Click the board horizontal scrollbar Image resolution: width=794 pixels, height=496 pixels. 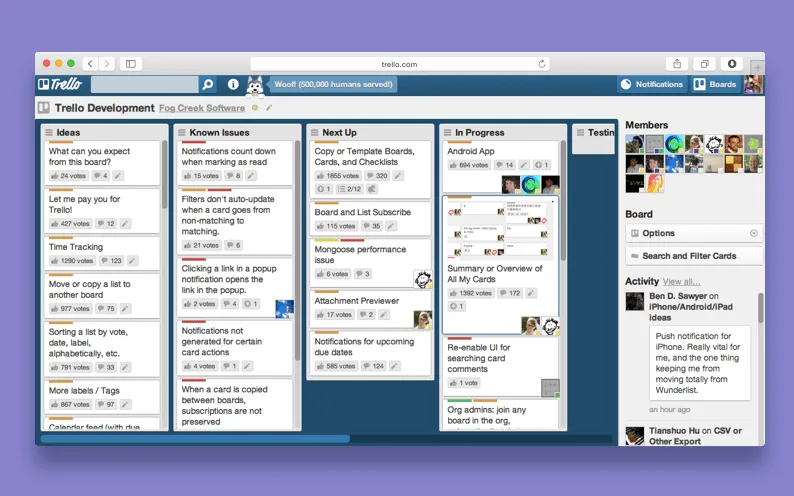(195, 438)
